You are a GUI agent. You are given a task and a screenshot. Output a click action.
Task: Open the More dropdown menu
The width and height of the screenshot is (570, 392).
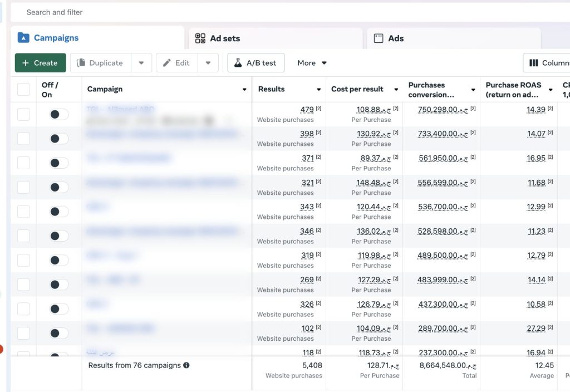(312, 63)
